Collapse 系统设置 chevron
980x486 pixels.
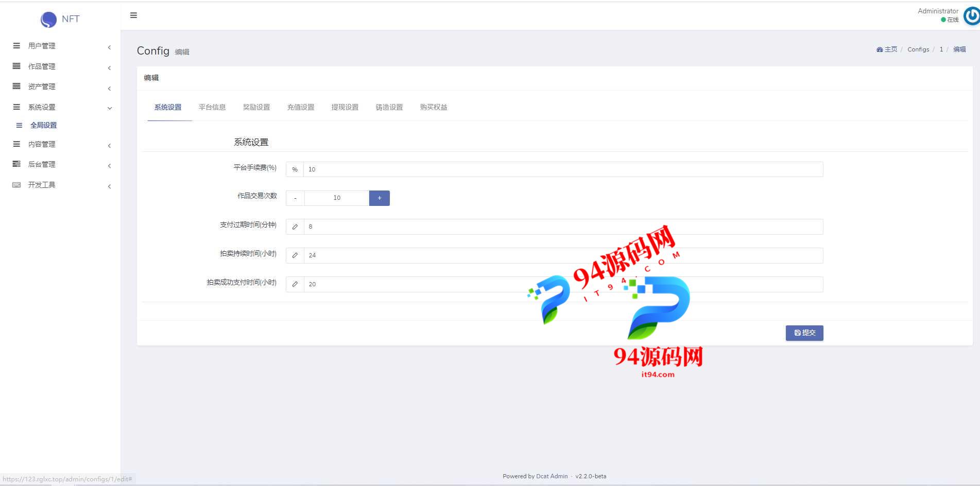(x=110, y=108)
